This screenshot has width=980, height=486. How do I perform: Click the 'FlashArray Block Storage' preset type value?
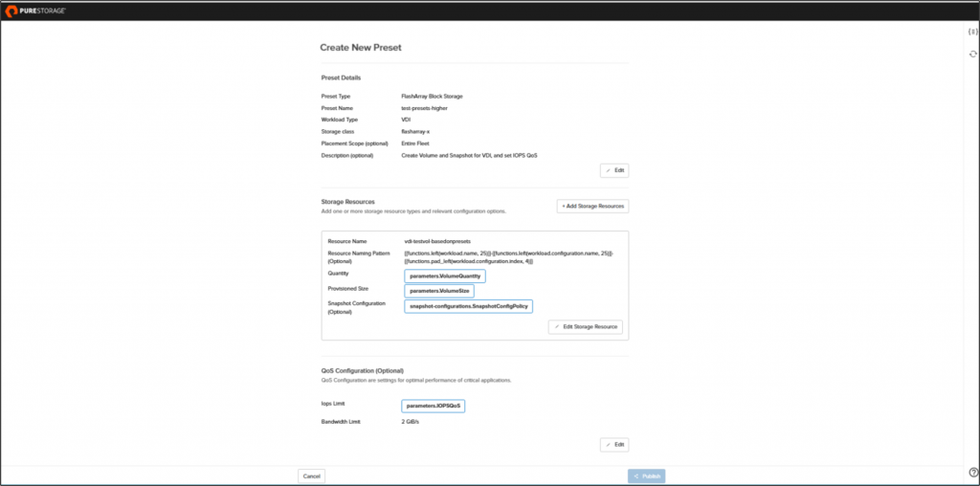432,97
